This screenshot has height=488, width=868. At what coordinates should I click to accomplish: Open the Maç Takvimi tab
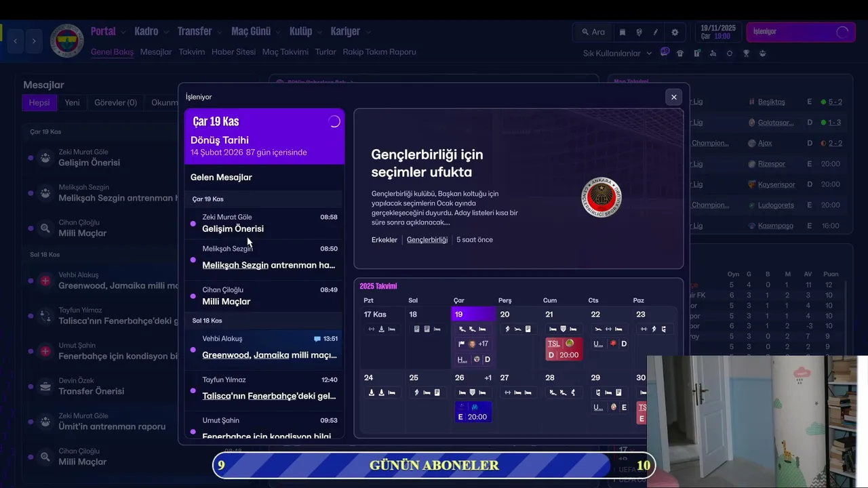tap(285, 52)
